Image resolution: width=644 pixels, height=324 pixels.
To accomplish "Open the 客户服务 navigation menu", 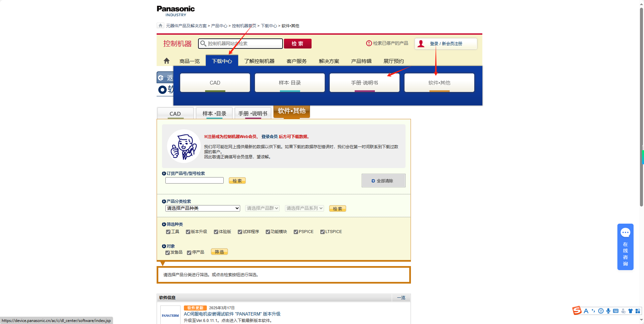I will 297,61.
